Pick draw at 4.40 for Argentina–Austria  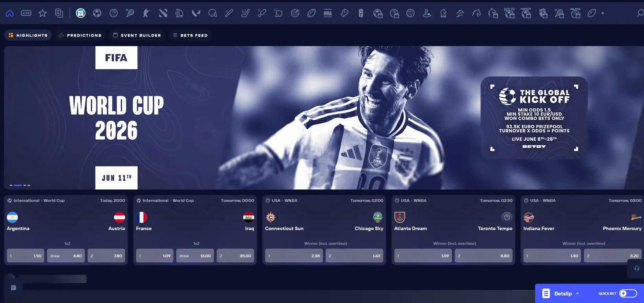pyautogui.click(x=66, y=256)
